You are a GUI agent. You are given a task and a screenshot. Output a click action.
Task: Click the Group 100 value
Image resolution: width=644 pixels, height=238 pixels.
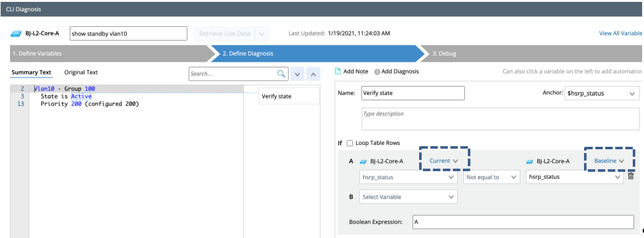(90, 88)
